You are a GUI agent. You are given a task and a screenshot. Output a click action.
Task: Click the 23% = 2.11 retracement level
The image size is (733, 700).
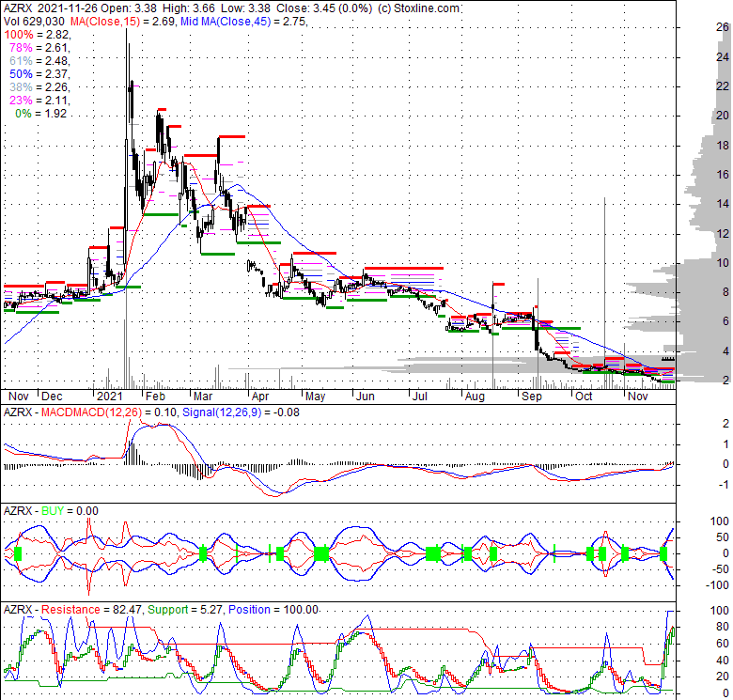[39, 100]
